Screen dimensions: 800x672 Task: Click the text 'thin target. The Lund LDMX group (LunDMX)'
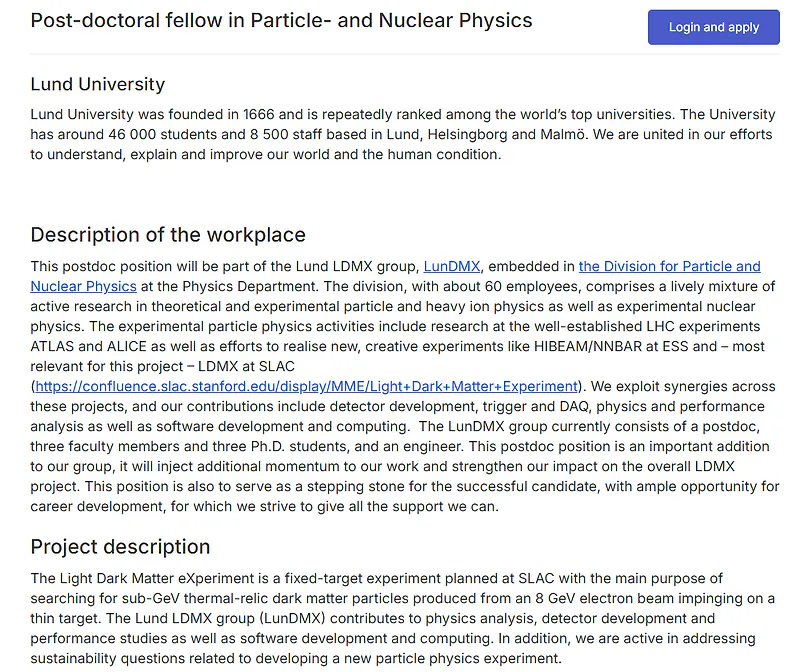[x=178, y=618]
